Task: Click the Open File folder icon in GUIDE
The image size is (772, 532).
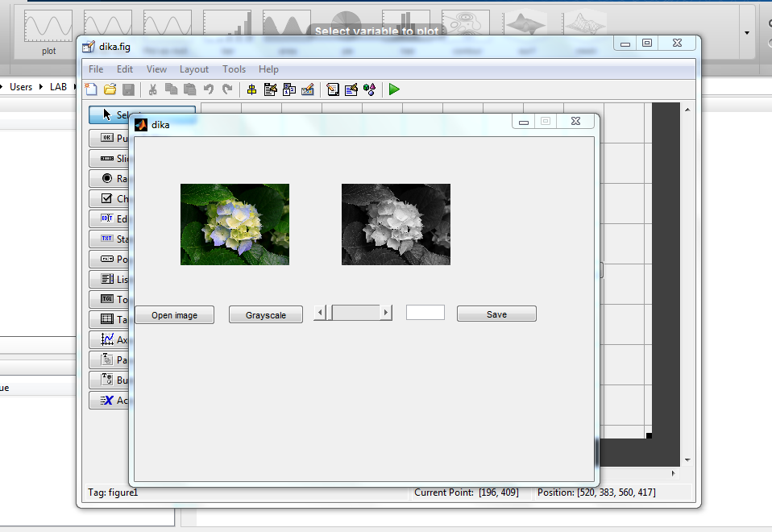Action: coord(110,89)
